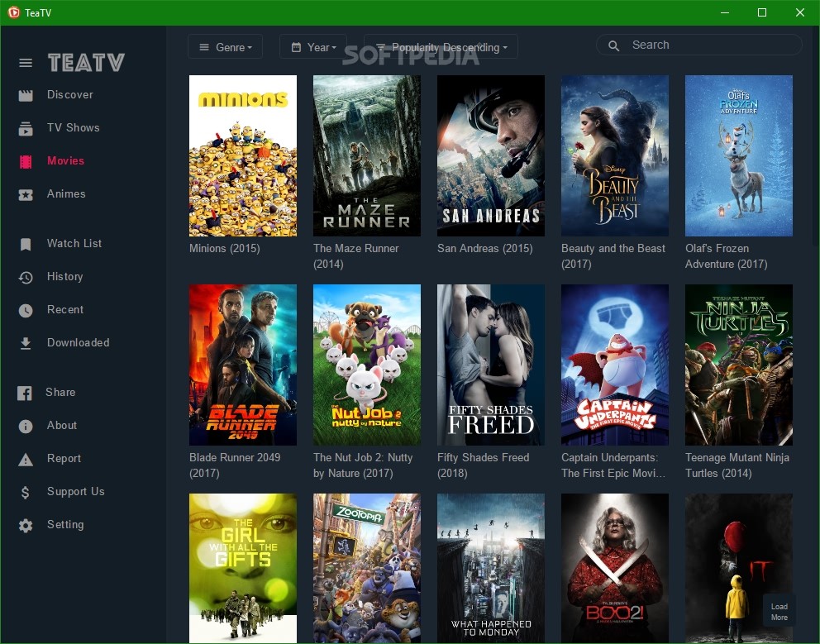Open the Report option
Viewport: 820px width, 644px height.
click(64, 458)
